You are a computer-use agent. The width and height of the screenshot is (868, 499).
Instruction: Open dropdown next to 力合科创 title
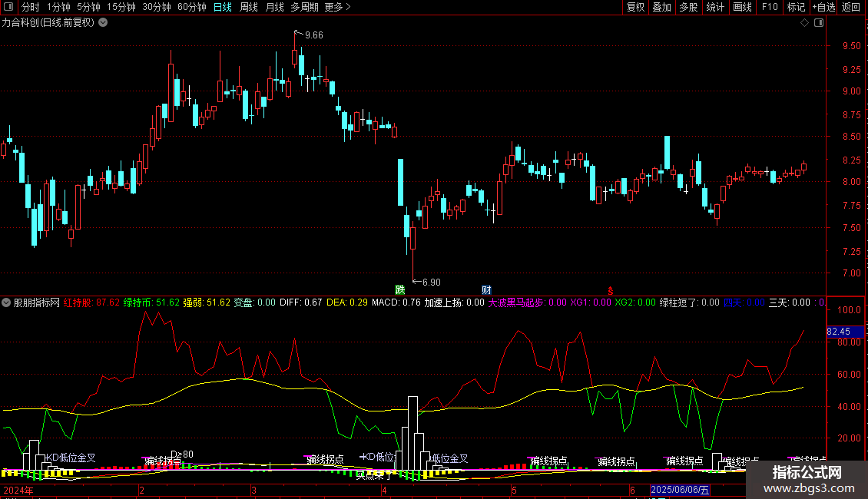click(103, 23)
